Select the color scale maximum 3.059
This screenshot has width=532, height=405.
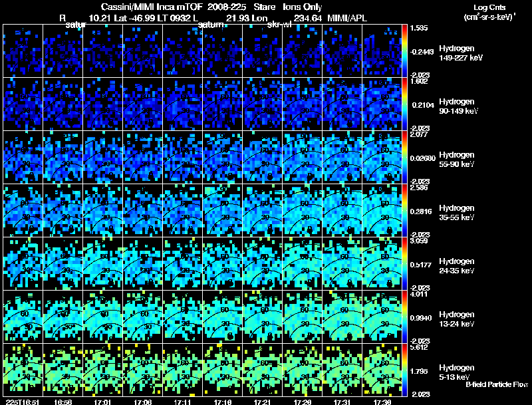(419, 241)
